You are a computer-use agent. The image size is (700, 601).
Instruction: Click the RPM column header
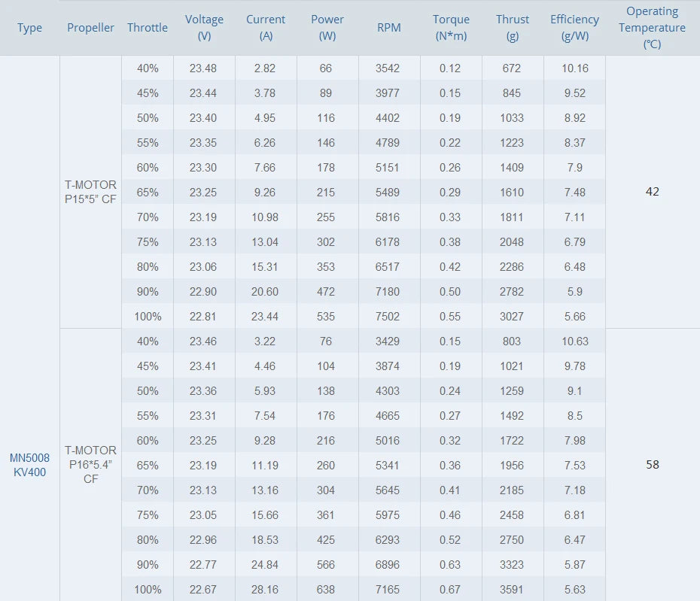pyautogui.click(x=389, y=28)
